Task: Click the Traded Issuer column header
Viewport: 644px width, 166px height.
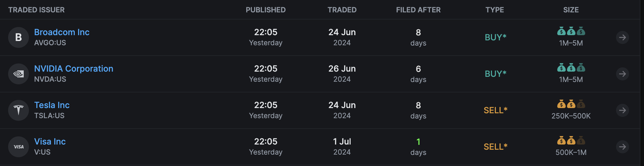Action: click(x=36, y=10)
